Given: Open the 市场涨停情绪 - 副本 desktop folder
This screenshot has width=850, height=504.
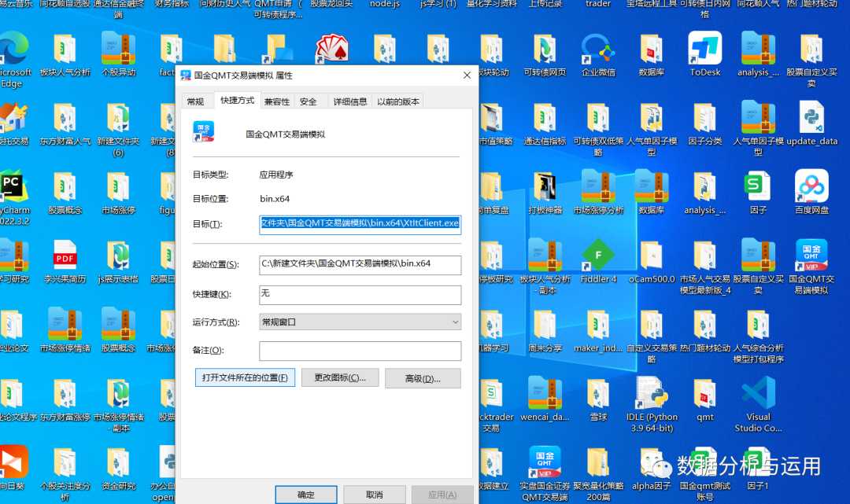Looking at the screenshot, I should pos(118,406).
